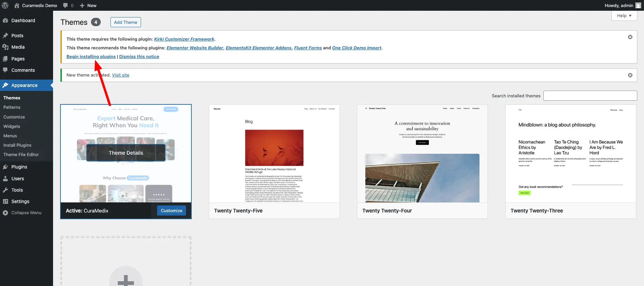Image resolution: width=644 pixels, height=286 pixels.
Task: Select the Twenty Twenty-Five theme thumbnail
Action: tap(274, 154)
